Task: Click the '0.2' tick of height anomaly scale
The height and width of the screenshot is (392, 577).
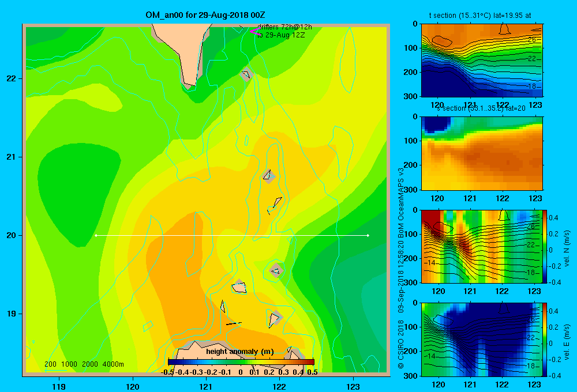Action: pos(269,372)
